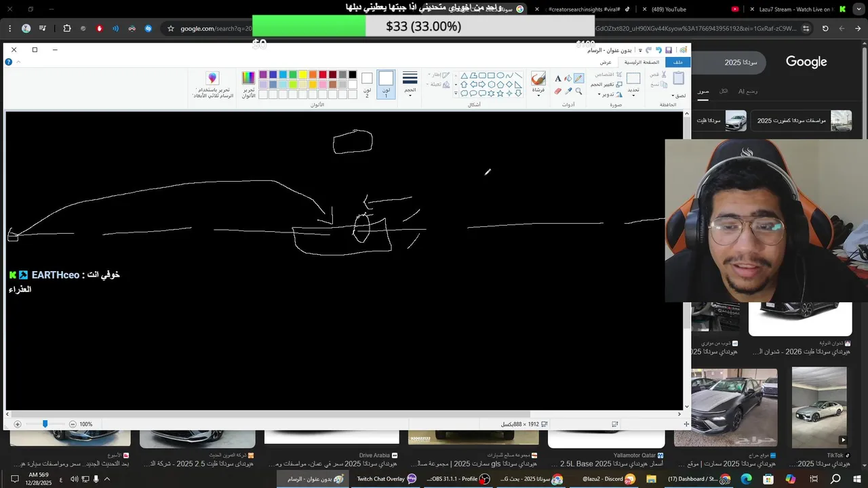This screenshot has height=488, width=868.
Task: Select the Eraser tool
Action: pyautogui.click(x=558, y=91)
